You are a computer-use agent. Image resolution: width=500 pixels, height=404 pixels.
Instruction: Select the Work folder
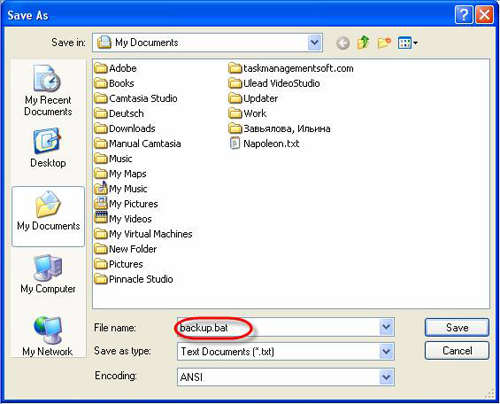[248, 114]
